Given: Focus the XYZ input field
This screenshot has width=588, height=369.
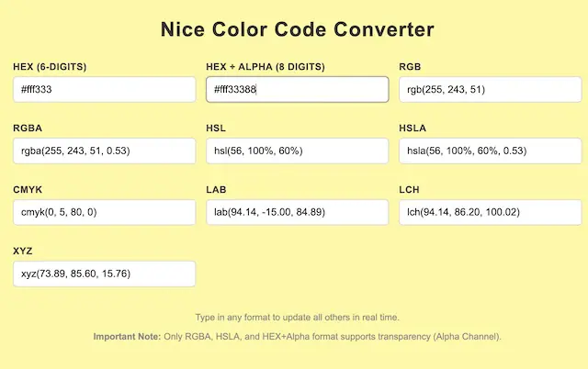Looking at the screenshot, I should [104, 274].
